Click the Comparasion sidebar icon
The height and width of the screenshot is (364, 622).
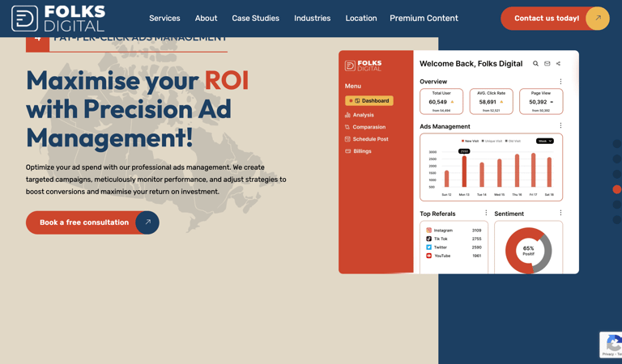pyautogui.click(x=347, y=127)
